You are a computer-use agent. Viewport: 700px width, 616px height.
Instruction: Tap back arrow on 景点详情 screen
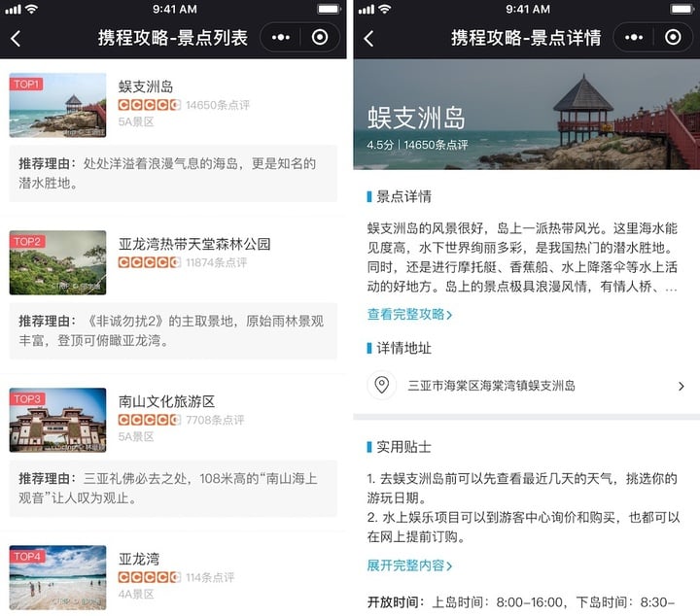pos(368,38)
